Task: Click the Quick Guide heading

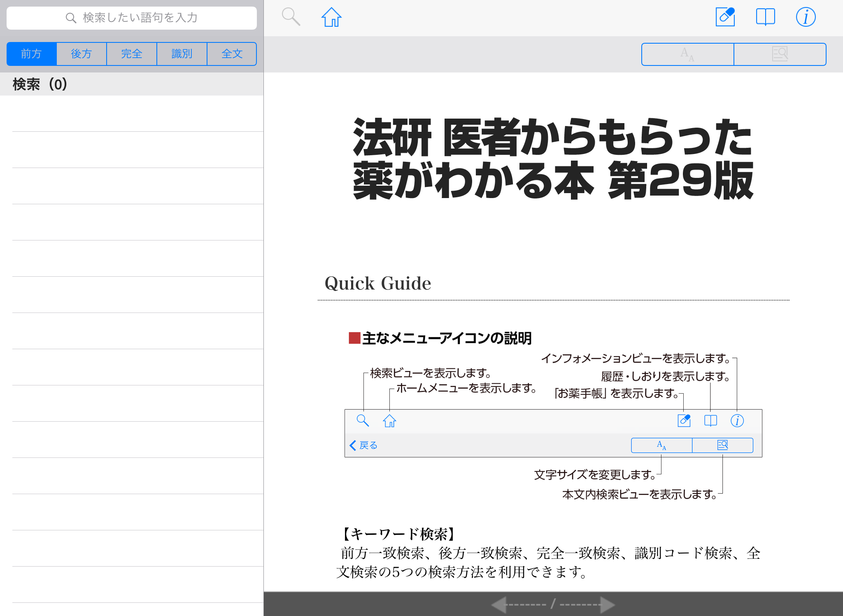Action: point(377,283)
